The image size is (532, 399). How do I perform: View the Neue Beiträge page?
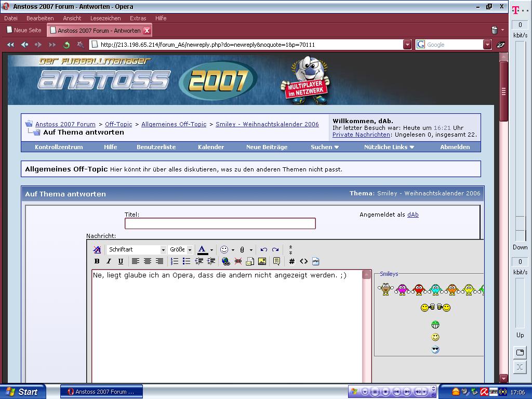267,147
